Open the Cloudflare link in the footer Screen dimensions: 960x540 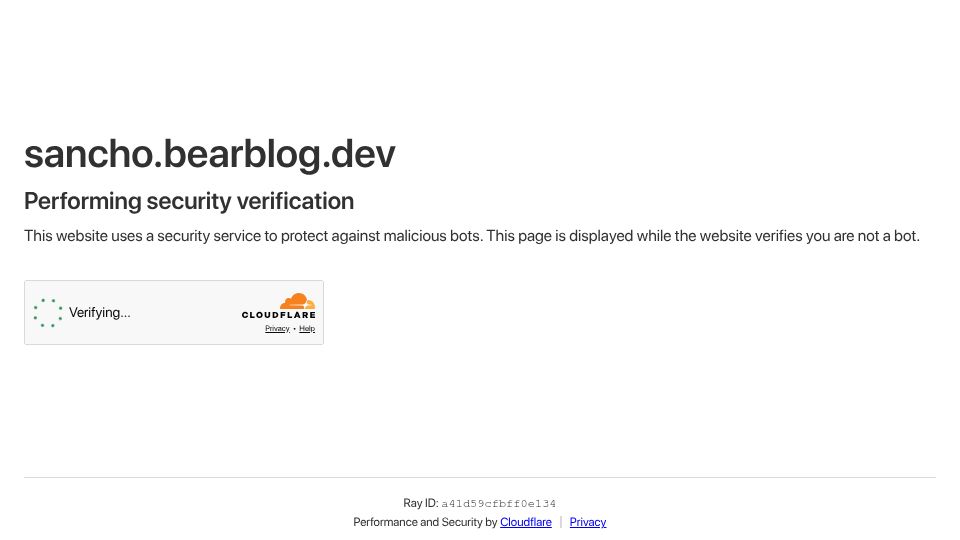tap(525, 522)
